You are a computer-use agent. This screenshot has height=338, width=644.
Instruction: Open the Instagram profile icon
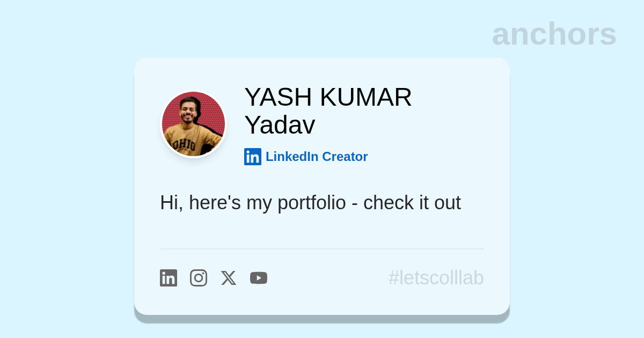(x=199, y=278)
